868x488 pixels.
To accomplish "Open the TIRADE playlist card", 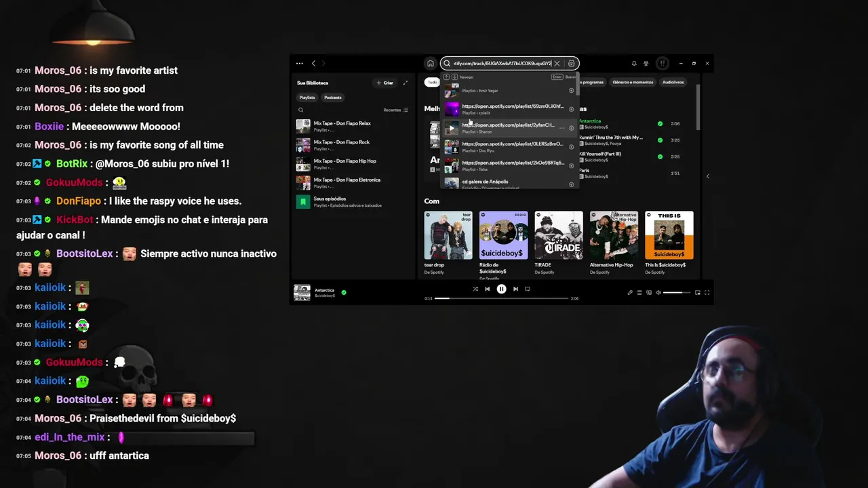I will 558,243.
